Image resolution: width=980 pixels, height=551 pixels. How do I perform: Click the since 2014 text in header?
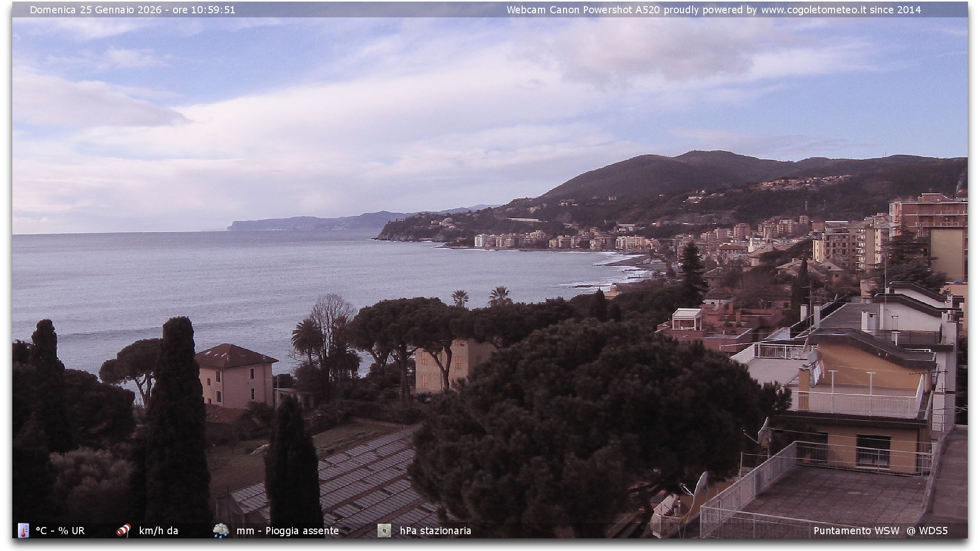click(895, 10)
